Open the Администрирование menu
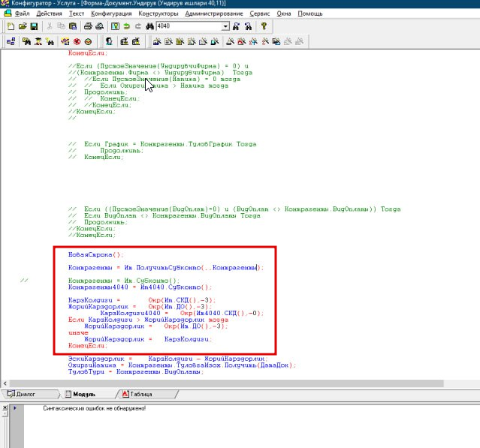The image size is (480, 448). point(213,14)
